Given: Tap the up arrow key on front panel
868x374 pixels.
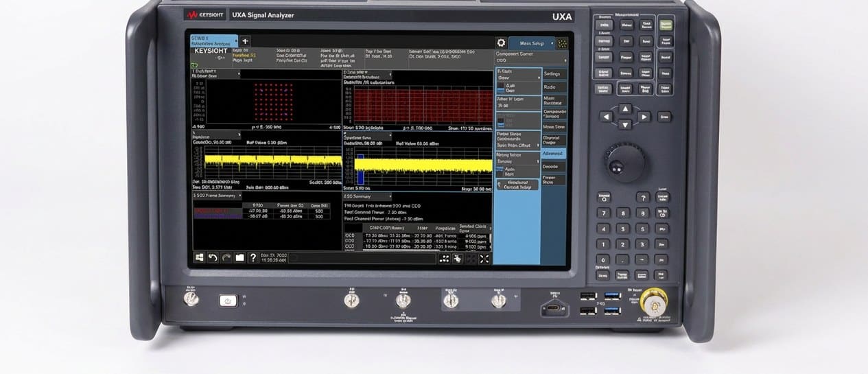Looking at the screenshot, I should [625, 108].
